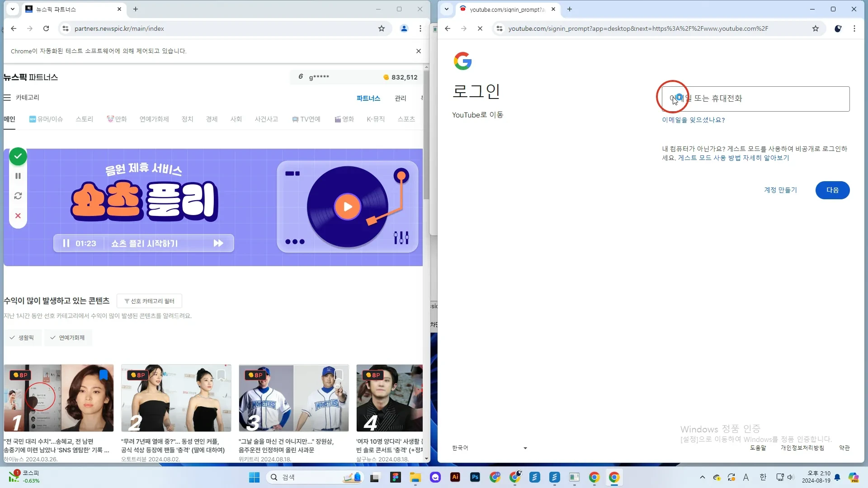Go back in the Newspic browser window
This screenshot has width=868, height=488.
(x=14, y=28)
